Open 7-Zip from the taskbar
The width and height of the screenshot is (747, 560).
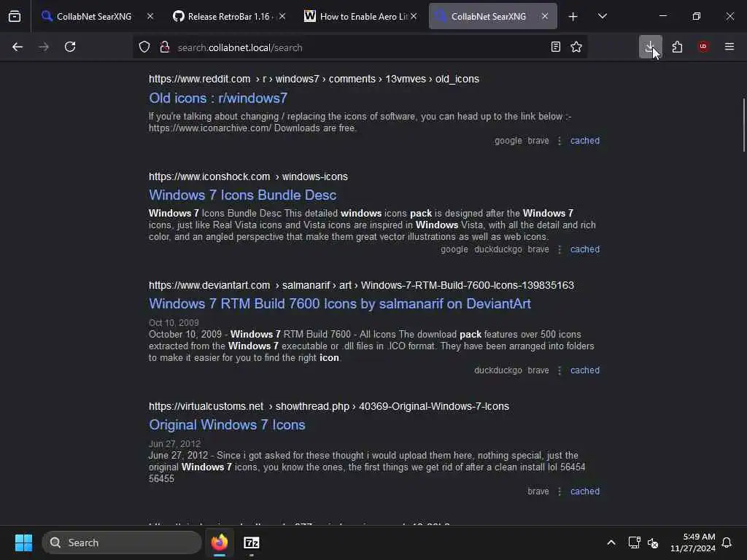tap(252, 542)
